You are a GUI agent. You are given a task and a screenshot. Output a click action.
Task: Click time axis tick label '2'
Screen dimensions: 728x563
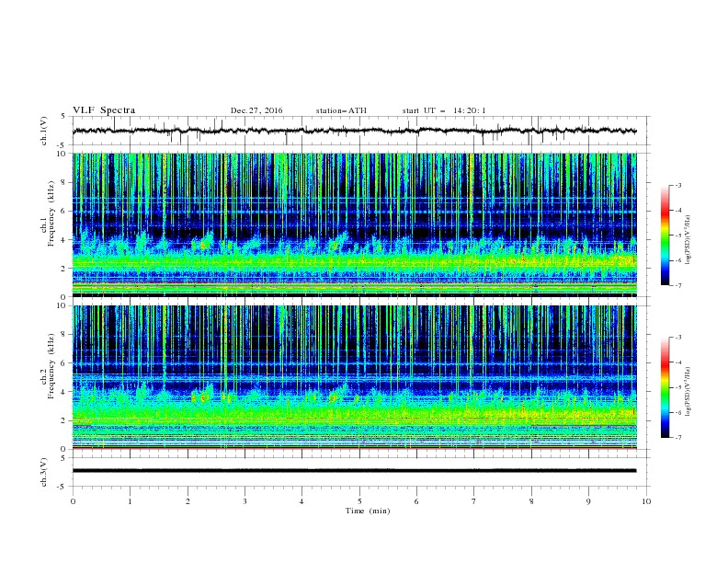188,501
